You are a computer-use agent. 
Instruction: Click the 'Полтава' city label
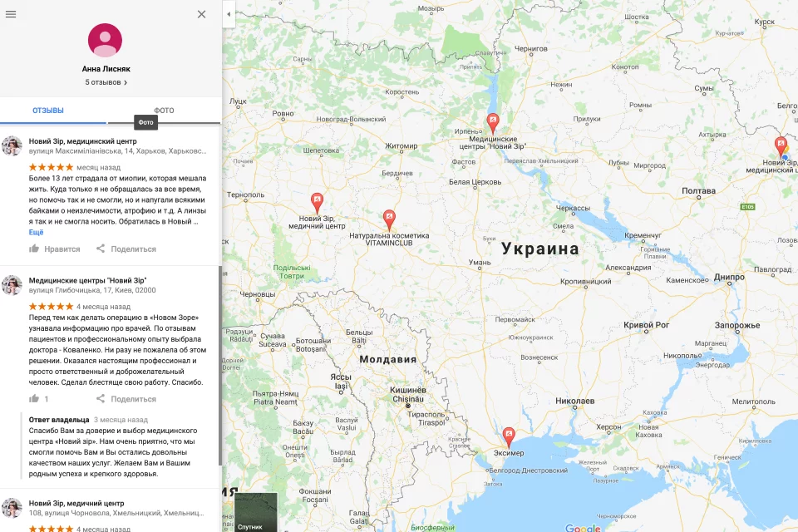point(698,191)
